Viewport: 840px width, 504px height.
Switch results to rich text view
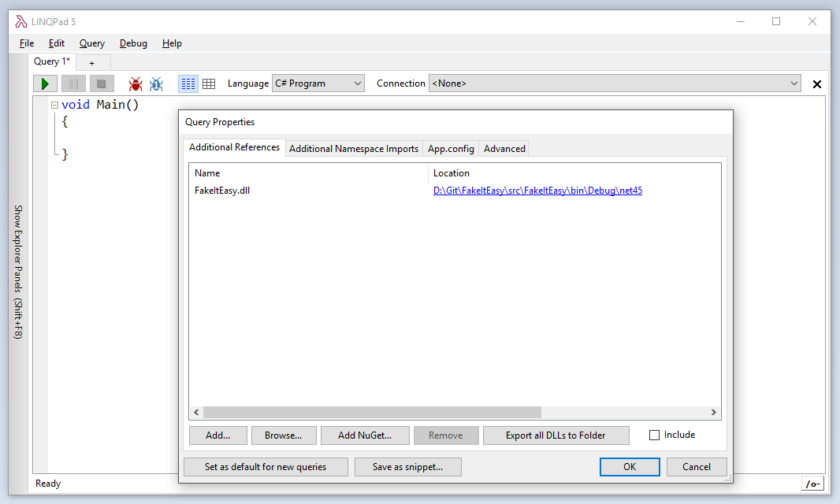point(188,83)
